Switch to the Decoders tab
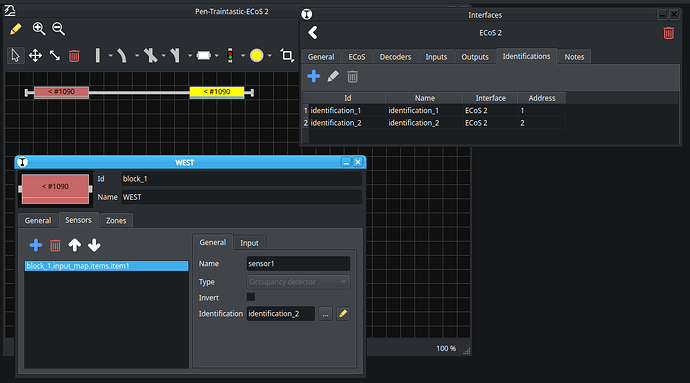 (x=395, y=57)
